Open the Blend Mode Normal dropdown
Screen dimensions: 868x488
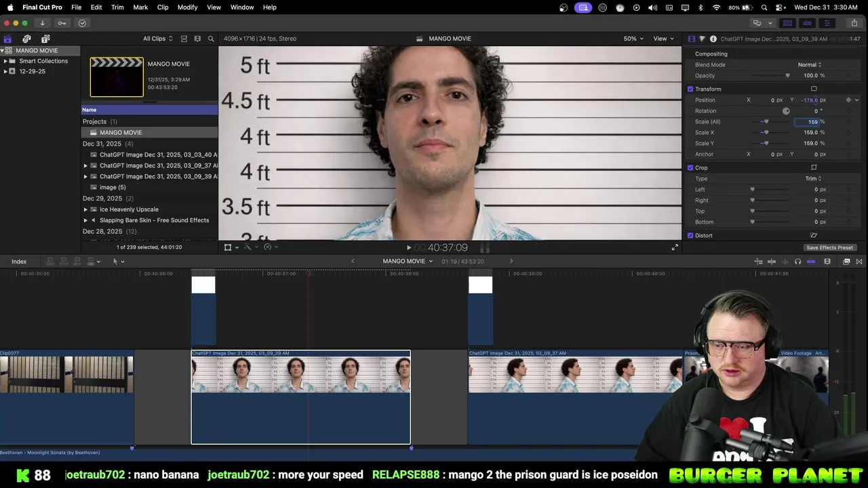pyautogui.click(x=810, y=64)
